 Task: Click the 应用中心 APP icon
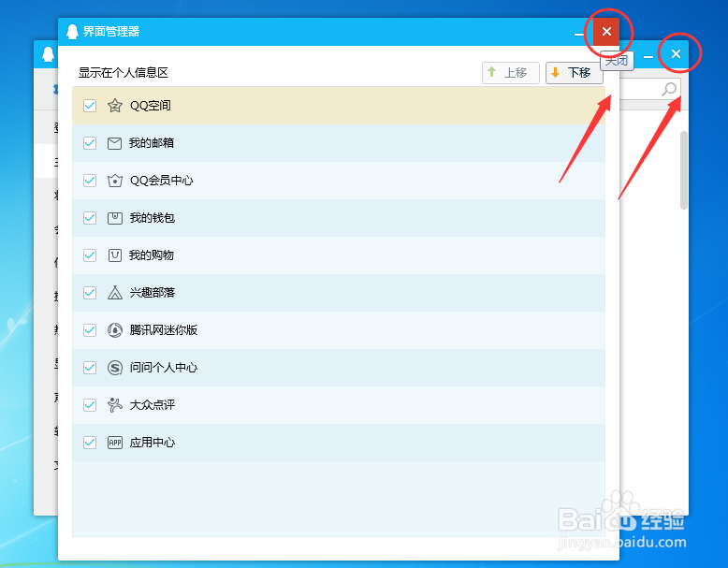(x=115, y=442)
